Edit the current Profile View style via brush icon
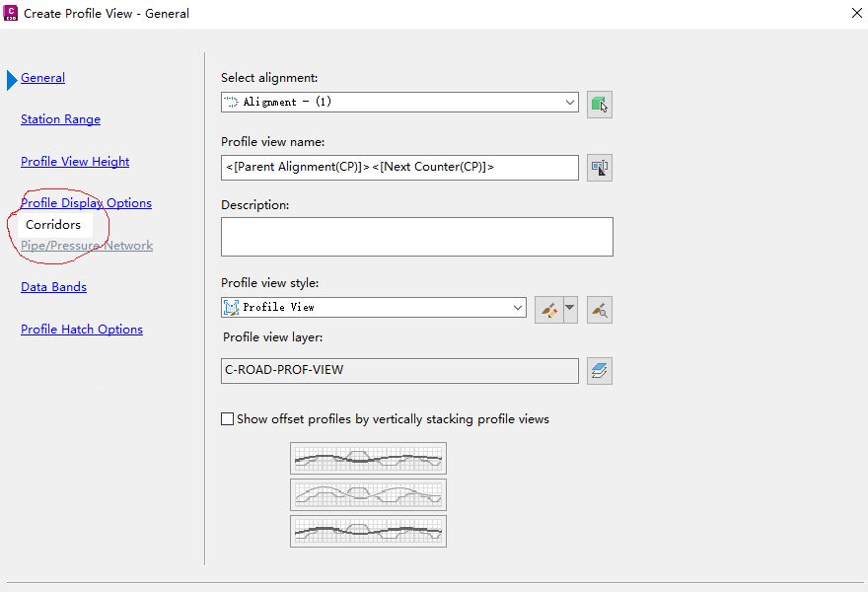This screenshot has width=868, height=592. tap(549, 309)
